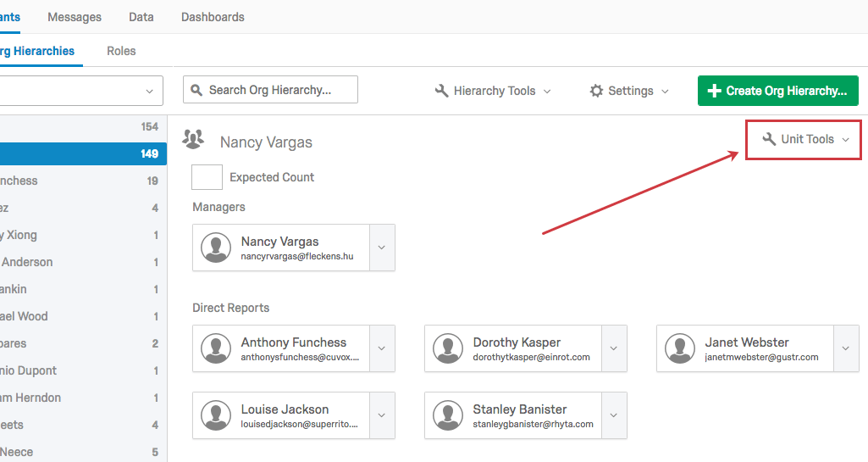
Task: Open the Settings menu
Action: (629, 91)
